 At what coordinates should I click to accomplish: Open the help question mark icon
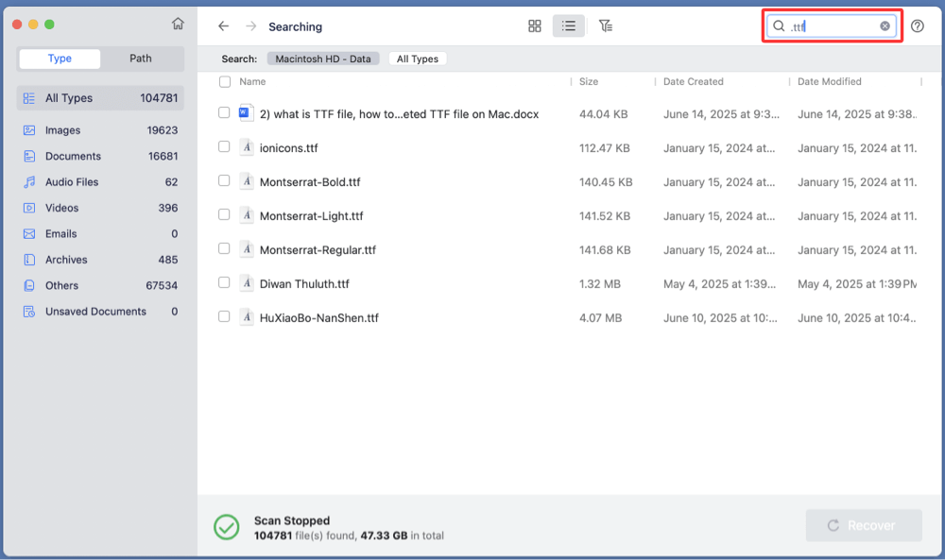pos(917,25)
